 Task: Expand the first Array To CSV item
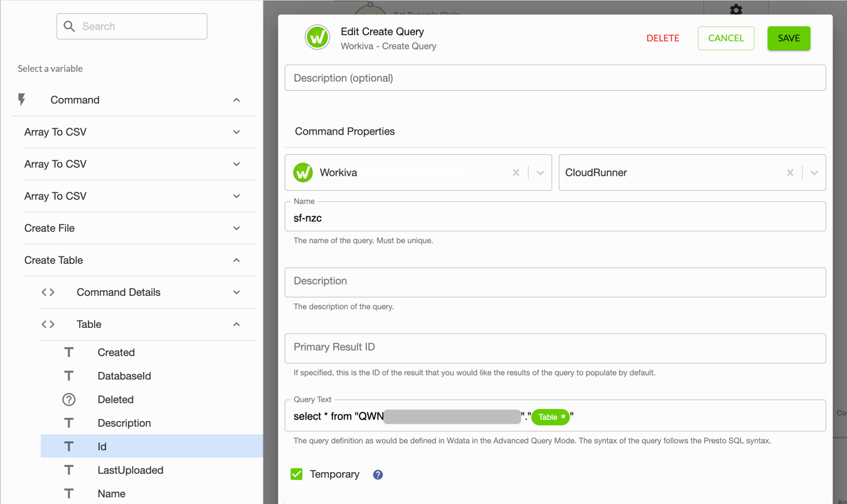tap(237, 132)
